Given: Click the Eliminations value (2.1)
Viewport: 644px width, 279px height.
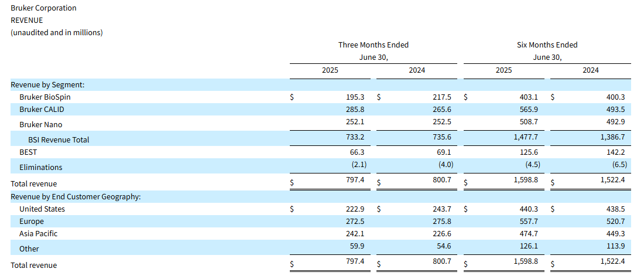Looking at the screenshot, I should (x=358, y=164).
